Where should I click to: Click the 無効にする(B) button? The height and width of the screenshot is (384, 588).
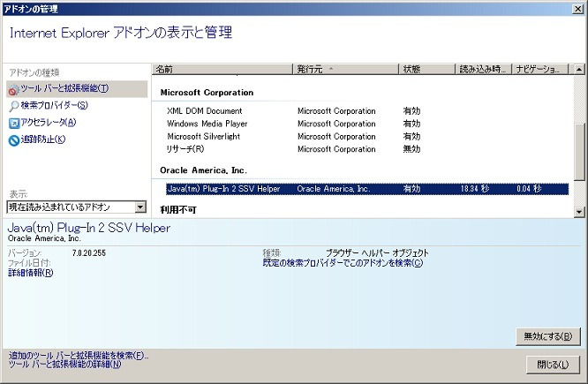tap(548, 336)
